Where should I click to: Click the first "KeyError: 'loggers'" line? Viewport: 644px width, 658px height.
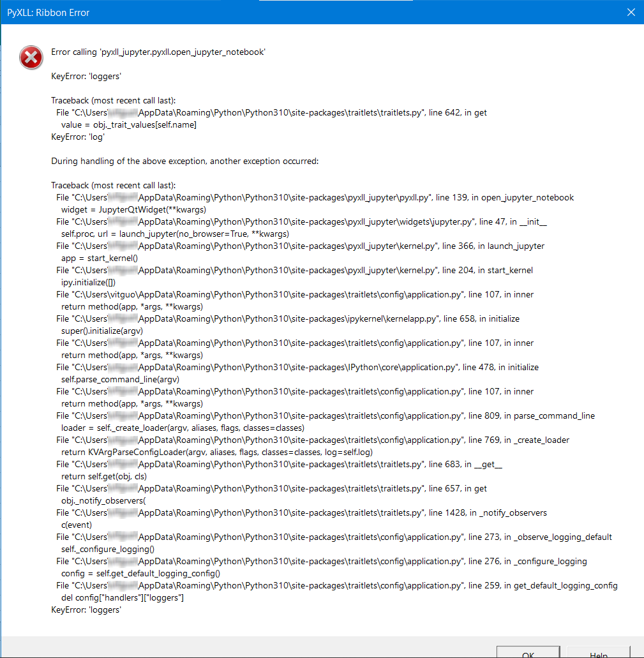coord(86,77)
